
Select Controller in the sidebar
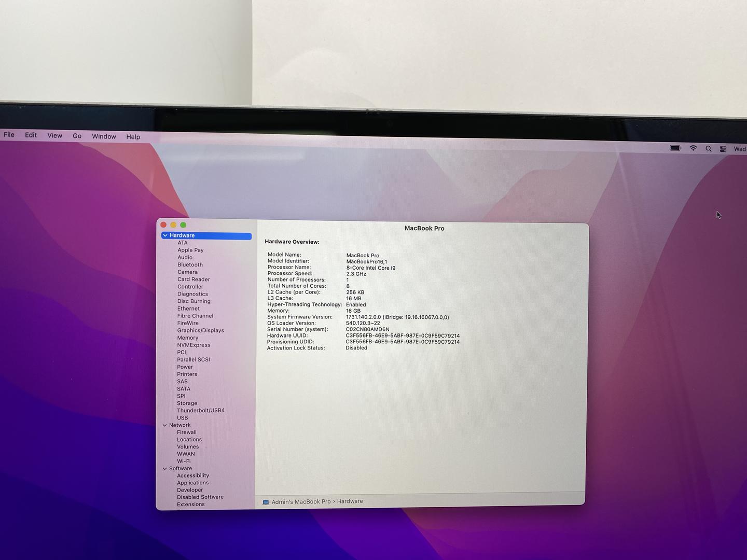[190, 286]
